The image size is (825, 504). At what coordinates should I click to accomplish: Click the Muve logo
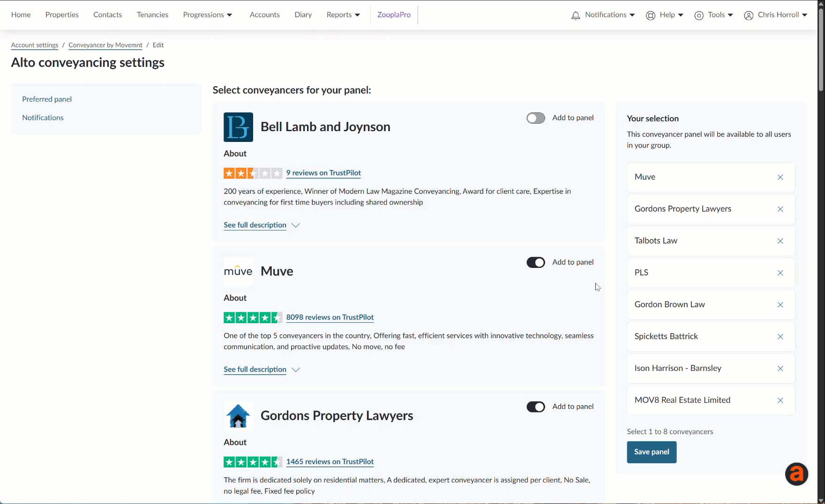238,271
